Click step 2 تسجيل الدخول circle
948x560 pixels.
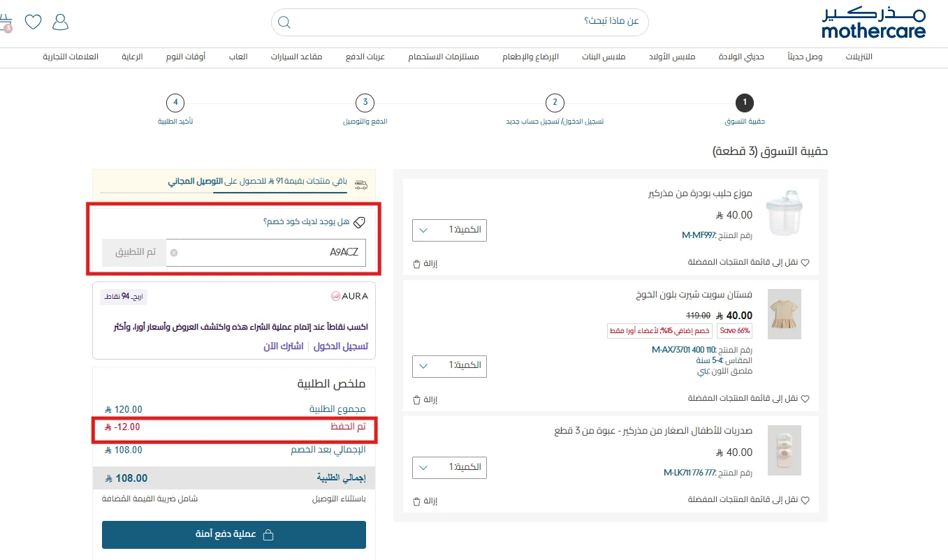point(555,103)
